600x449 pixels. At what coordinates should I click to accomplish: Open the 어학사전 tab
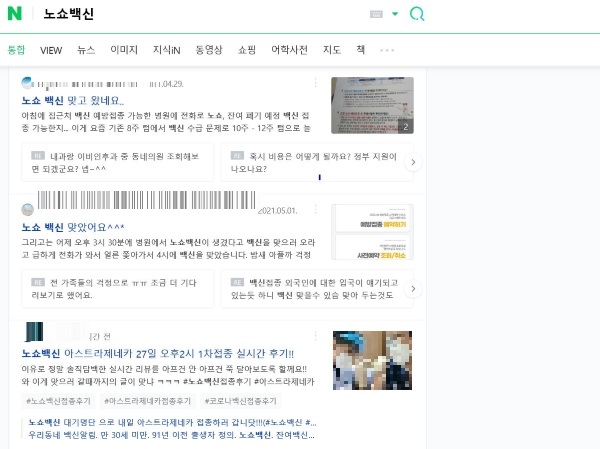click(x=289, y=50)
